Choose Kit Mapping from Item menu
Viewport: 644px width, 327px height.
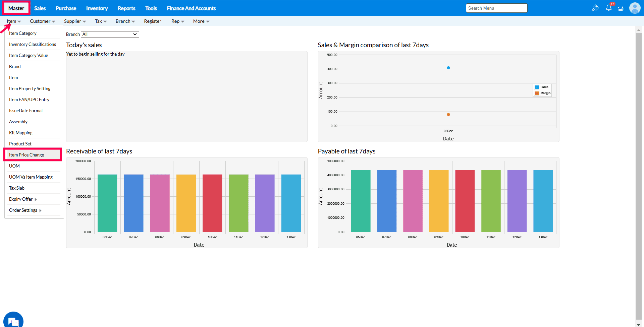tap(21, 133)
